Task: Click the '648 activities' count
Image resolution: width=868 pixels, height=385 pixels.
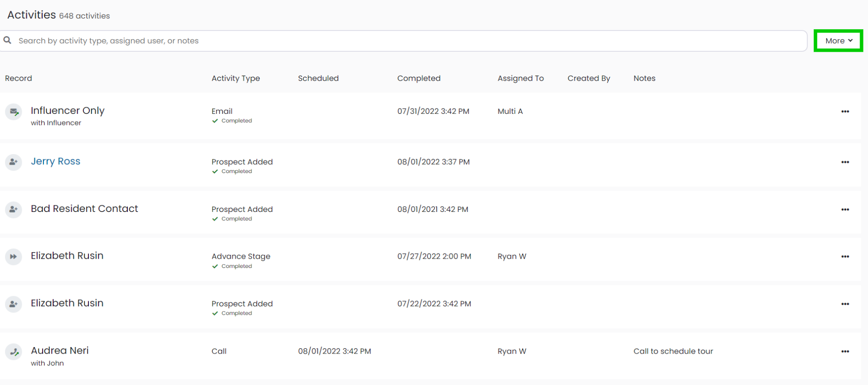Action: point(84,16)
